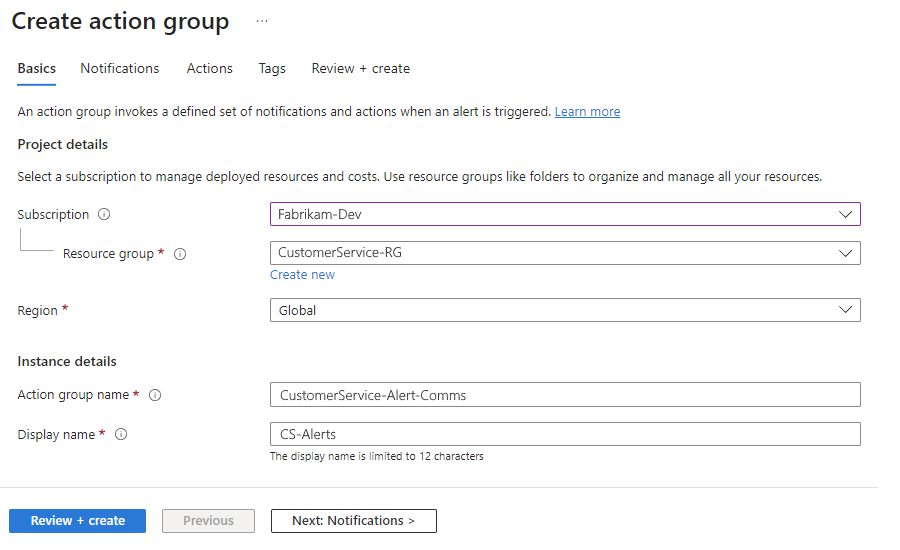The image size is (900, 550).
Task: Click the Resource group info icon
Action: 180,254
